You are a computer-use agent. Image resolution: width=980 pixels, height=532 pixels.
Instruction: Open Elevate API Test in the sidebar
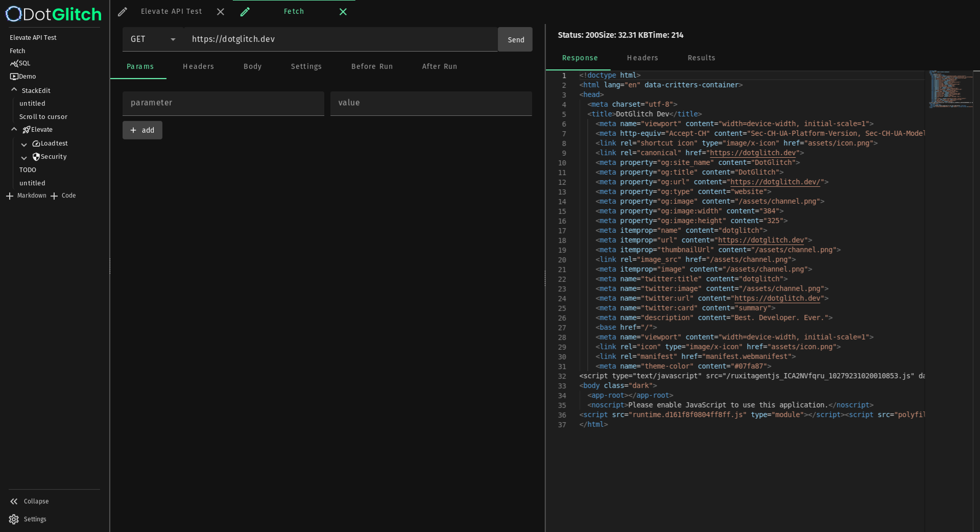click(x=33, y=38)
